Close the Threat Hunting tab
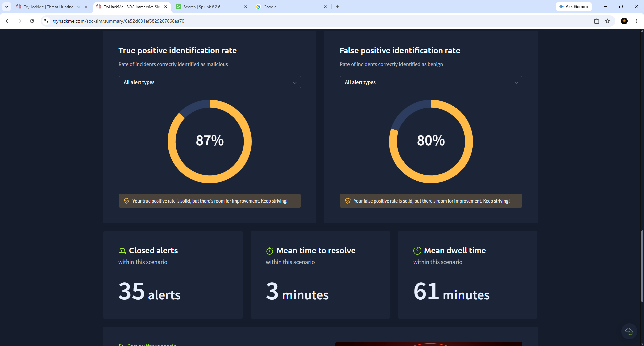644x346 pixels. point(86,7)
